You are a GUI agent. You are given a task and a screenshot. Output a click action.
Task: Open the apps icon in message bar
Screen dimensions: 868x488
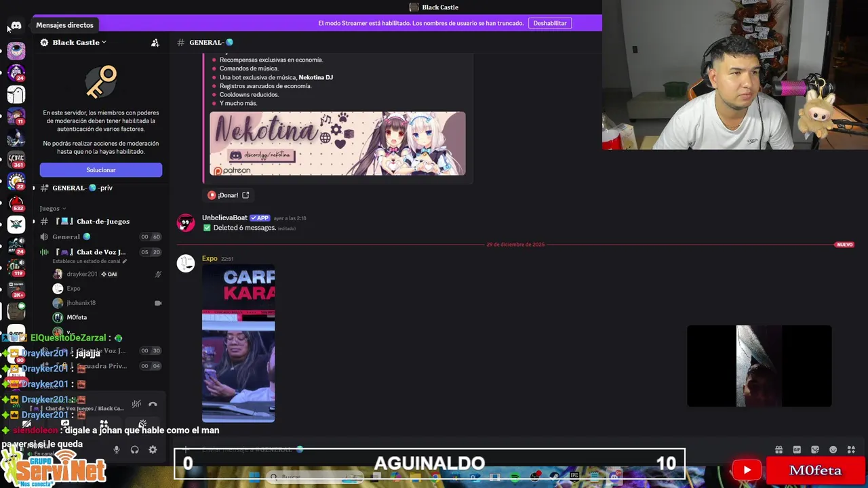coord(851,449)
